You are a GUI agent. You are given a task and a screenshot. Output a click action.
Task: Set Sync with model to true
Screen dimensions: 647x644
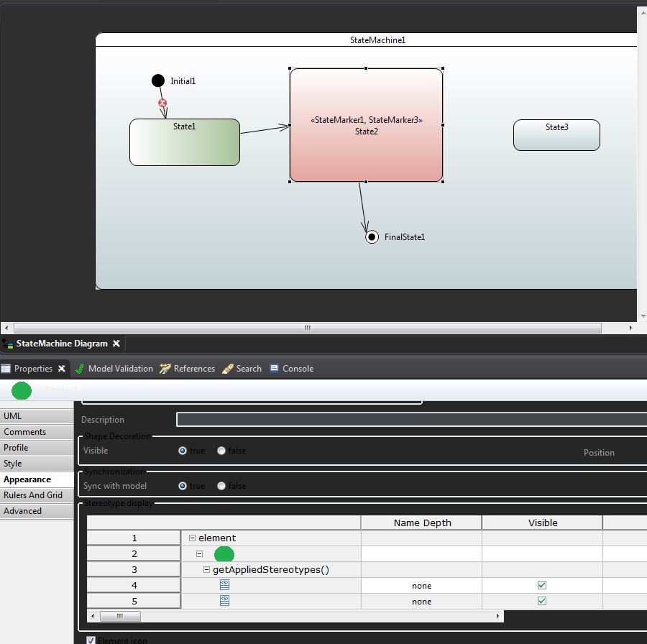point(183,486)
